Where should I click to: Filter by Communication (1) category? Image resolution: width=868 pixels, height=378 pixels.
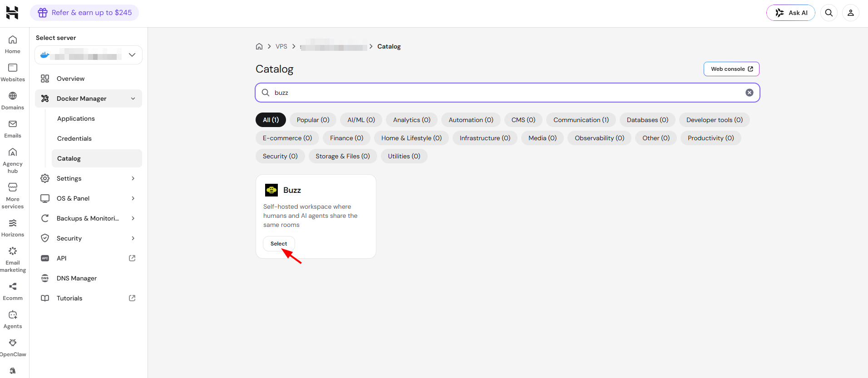point(581,120)
